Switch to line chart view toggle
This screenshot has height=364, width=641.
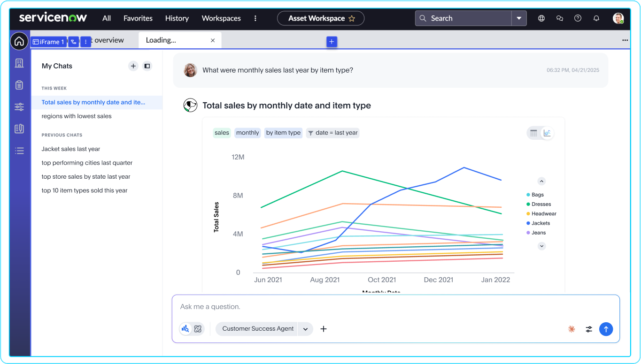pyautogui.click(x=547, y=133)
